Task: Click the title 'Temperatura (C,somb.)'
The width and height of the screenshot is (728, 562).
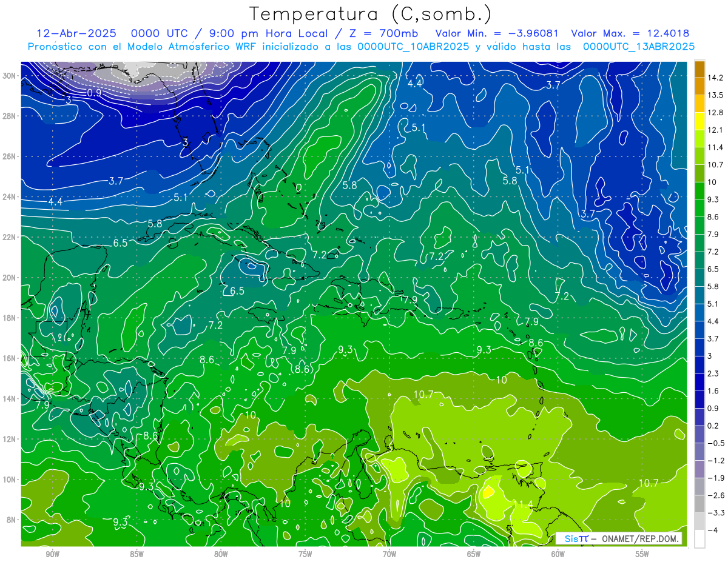Action: 371,14
